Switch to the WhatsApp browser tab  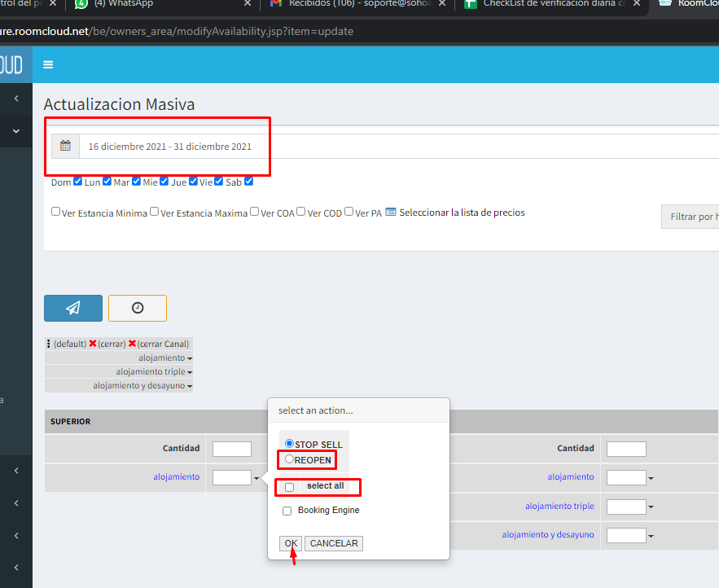(x=122, y=4)
